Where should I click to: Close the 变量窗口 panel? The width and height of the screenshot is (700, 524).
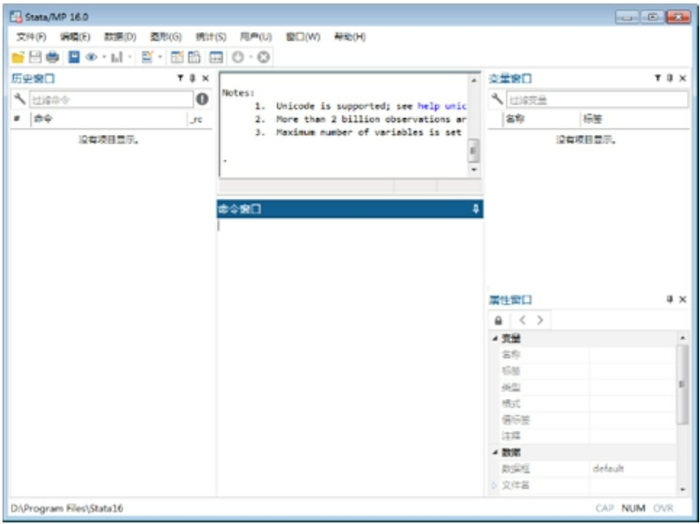click(683, 78)
